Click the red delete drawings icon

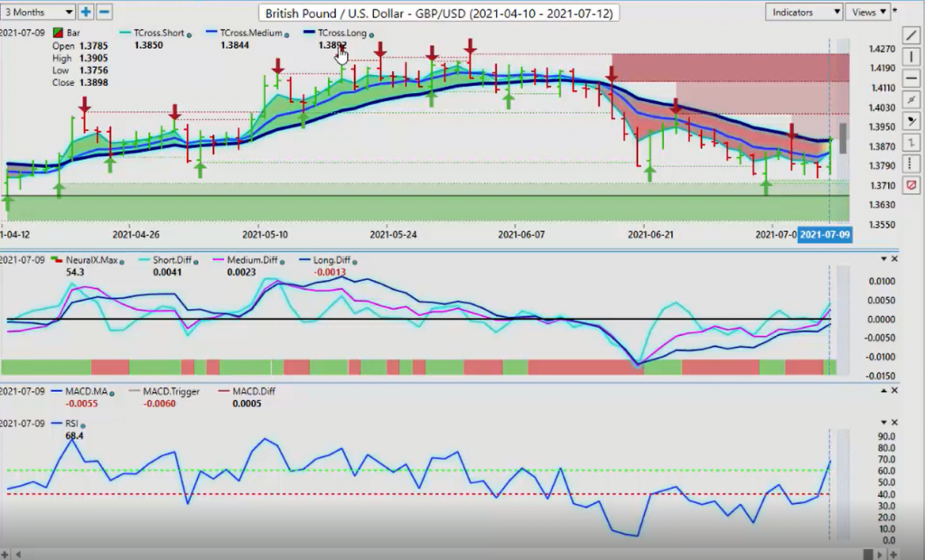coord(912,184)
